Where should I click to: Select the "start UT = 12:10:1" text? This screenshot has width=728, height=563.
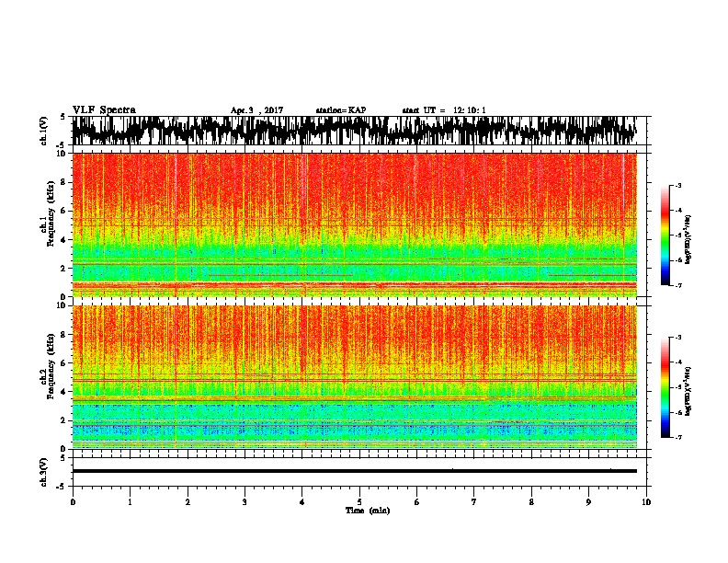tap(444, 110)
